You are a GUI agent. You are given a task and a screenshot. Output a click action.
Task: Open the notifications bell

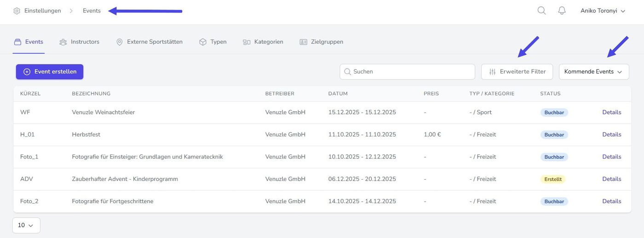(x=562, y=11)
